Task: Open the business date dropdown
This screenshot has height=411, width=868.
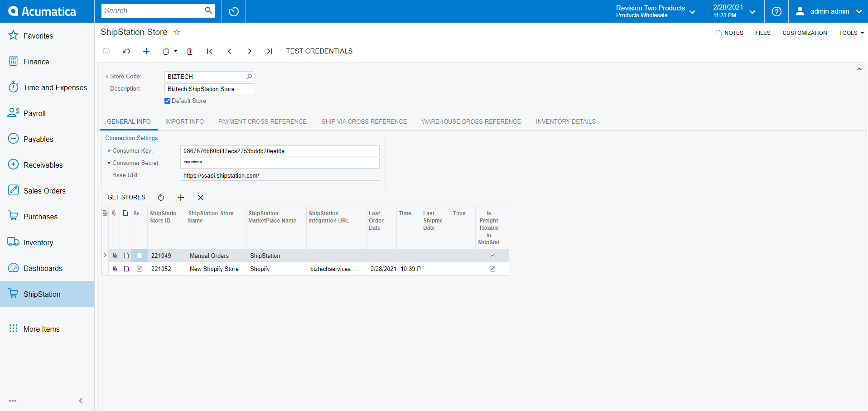Action: 735,11
